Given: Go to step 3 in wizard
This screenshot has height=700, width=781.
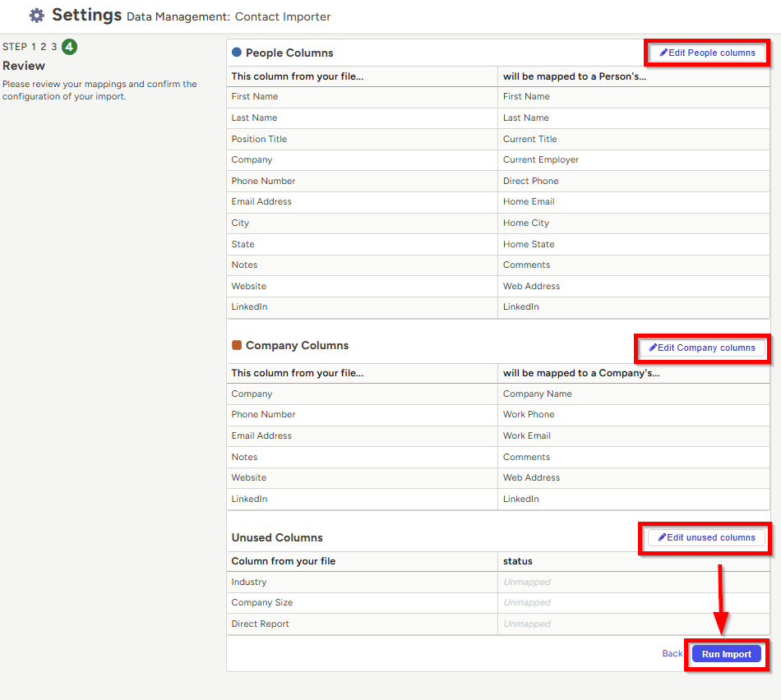Looking at the screenshot, I should tap(53, 47).
